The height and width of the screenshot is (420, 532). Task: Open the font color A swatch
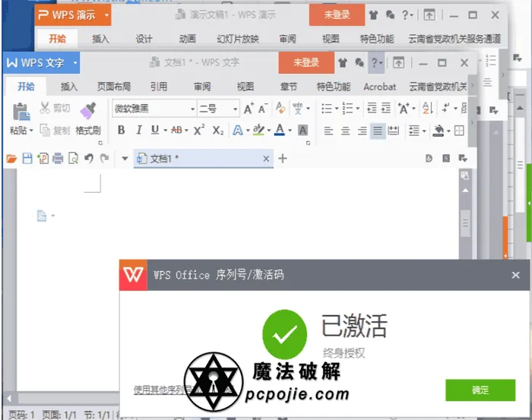[x=280, y=130]
